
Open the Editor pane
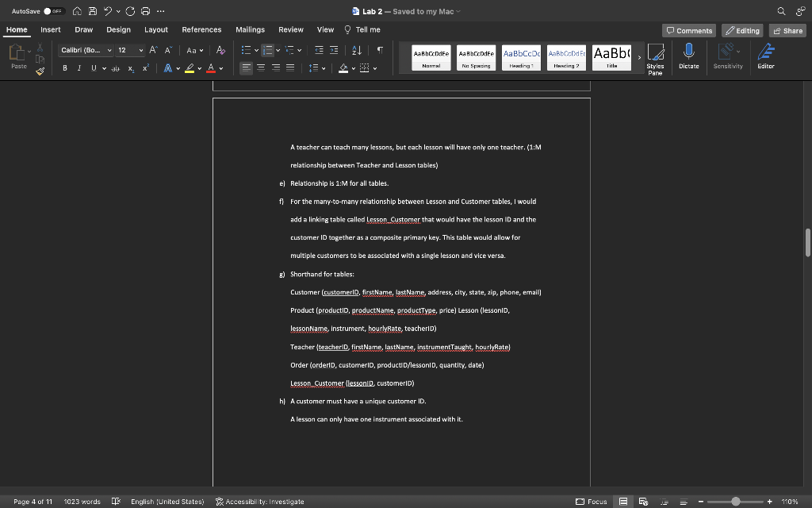(x=764, y=56)
